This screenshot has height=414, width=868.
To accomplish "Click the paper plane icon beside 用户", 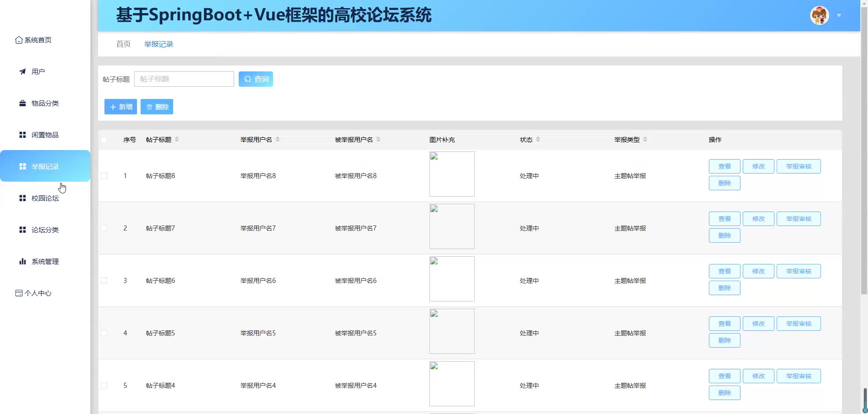I will 23,72.
